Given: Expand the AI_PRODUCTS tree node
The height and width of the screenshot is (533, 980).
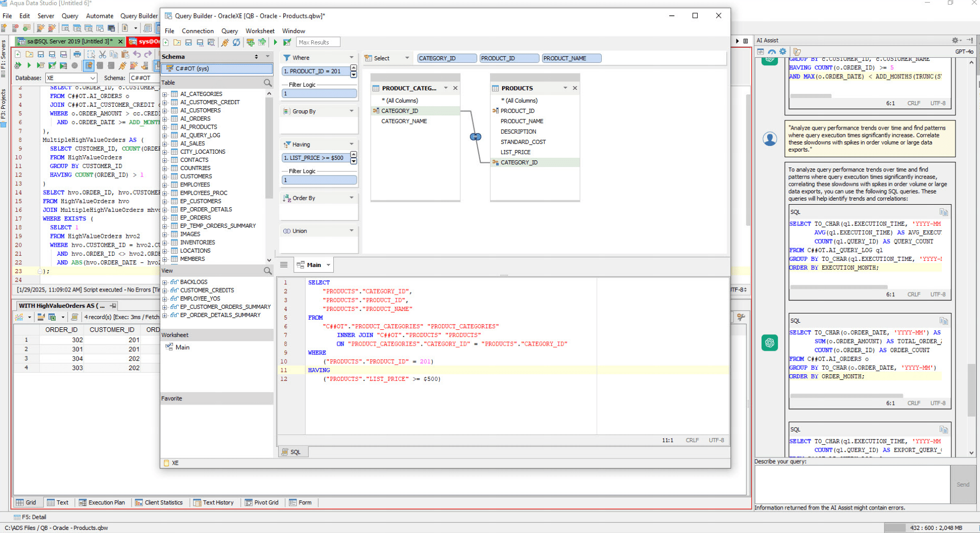Looking at the screenshot, I should coord(164,127).
